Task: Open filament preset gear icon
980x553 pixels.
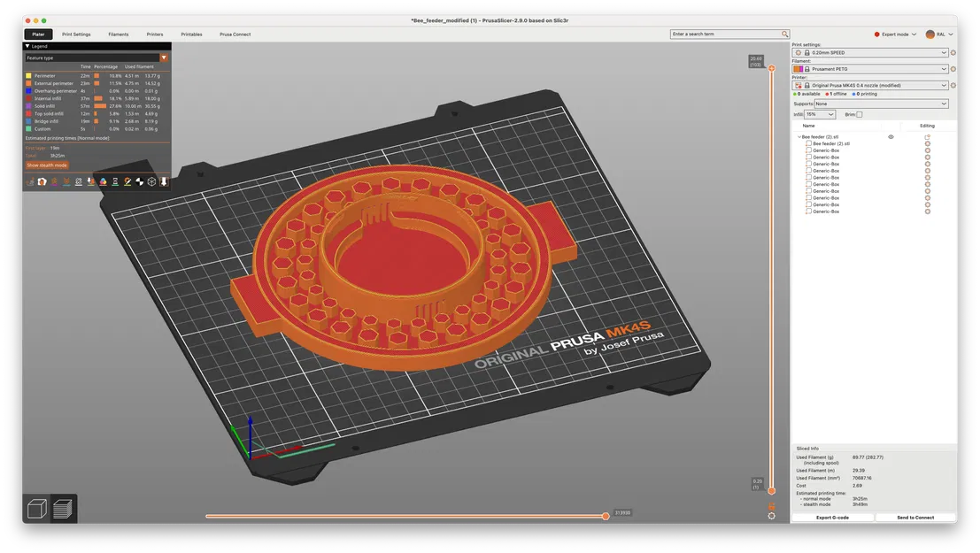Action: (x=953, y=69)
